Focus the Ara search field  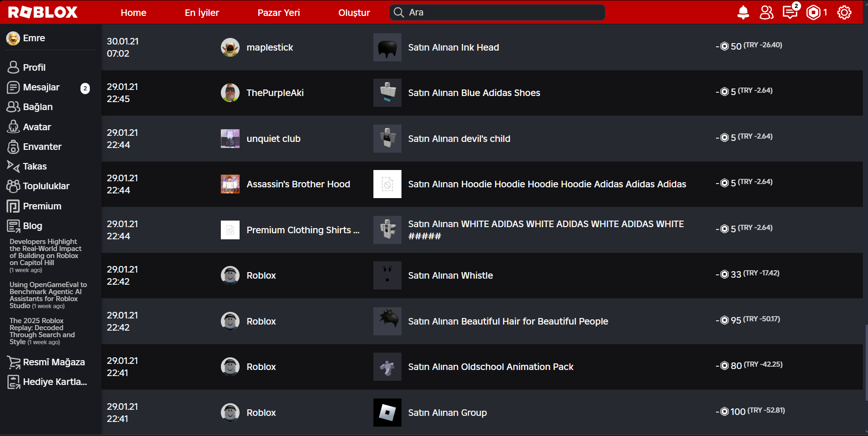point(497,13)
